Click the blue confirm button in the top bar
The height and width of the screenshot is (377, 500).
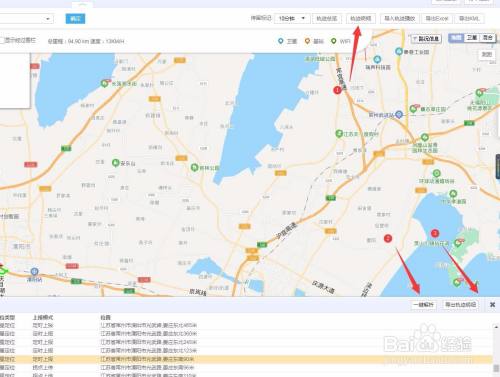point(75,19)
